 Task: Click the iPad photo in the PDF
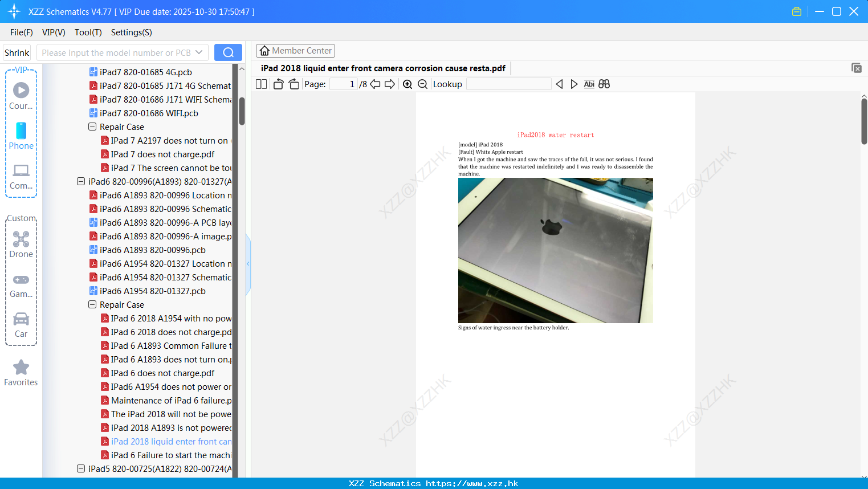pos(556,250)
